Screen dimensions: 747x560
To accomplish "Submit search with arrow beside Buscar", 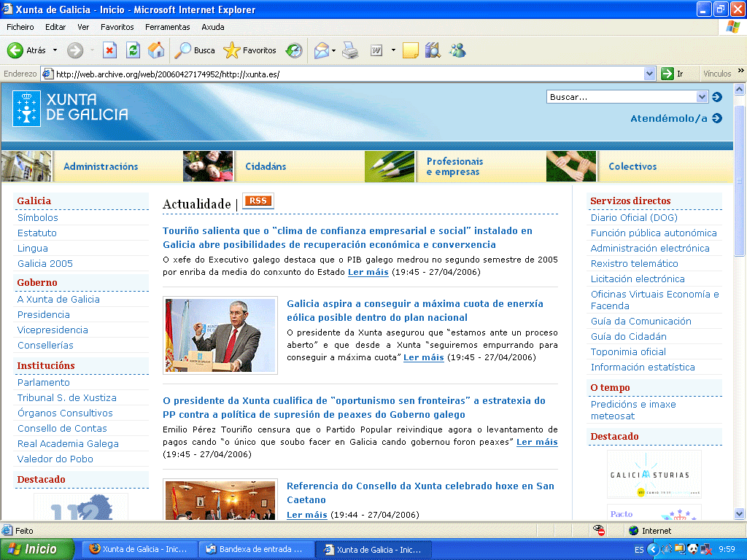I will click(716, 97).
